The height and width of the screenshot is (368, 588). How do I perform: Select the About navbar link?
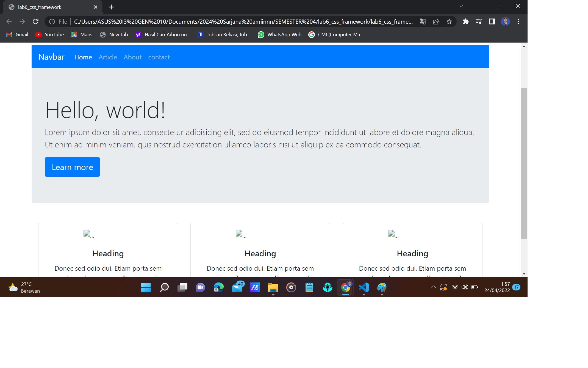[x=132, y=57]
